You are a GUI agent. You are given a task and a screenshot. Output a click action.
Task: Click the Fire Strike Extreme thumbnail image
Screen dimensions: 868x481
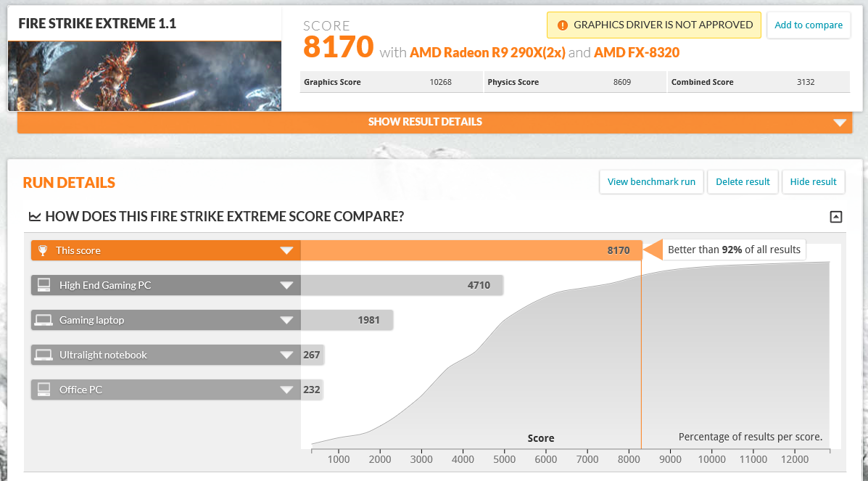click(x=144, y=76)
